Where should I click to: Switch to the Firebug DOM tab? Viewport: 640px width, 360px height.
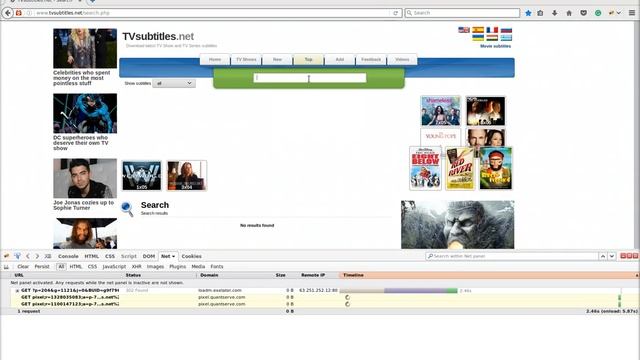149,256
